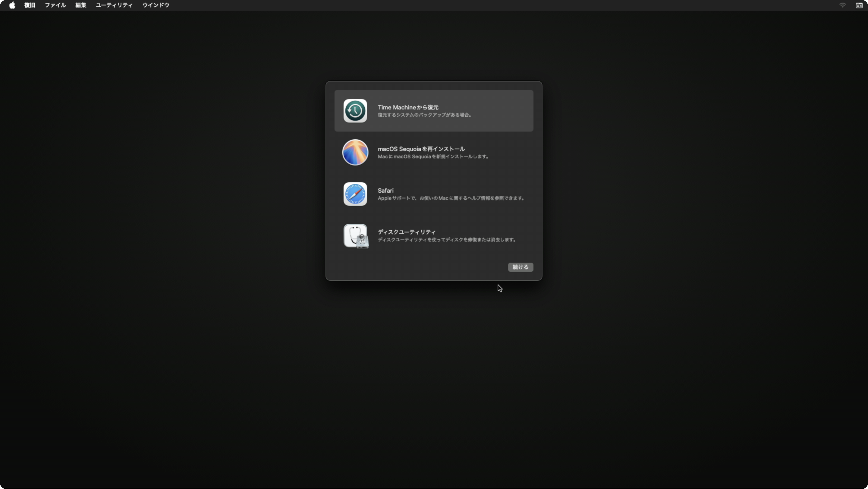The image size is (868, 489).
Task: Open the Wi-Fi status menu
Action: click(842, 5)
